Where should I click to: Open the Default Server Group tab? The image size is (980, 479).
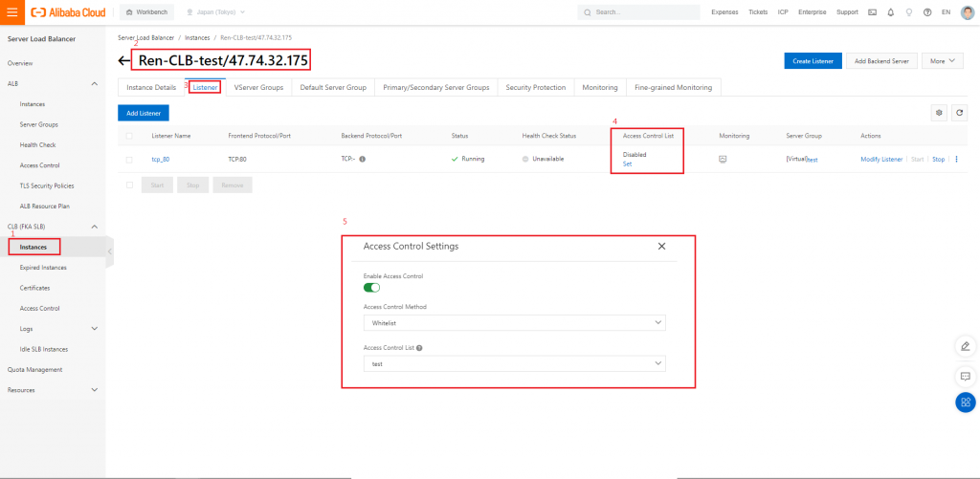(x=333, y=87)
